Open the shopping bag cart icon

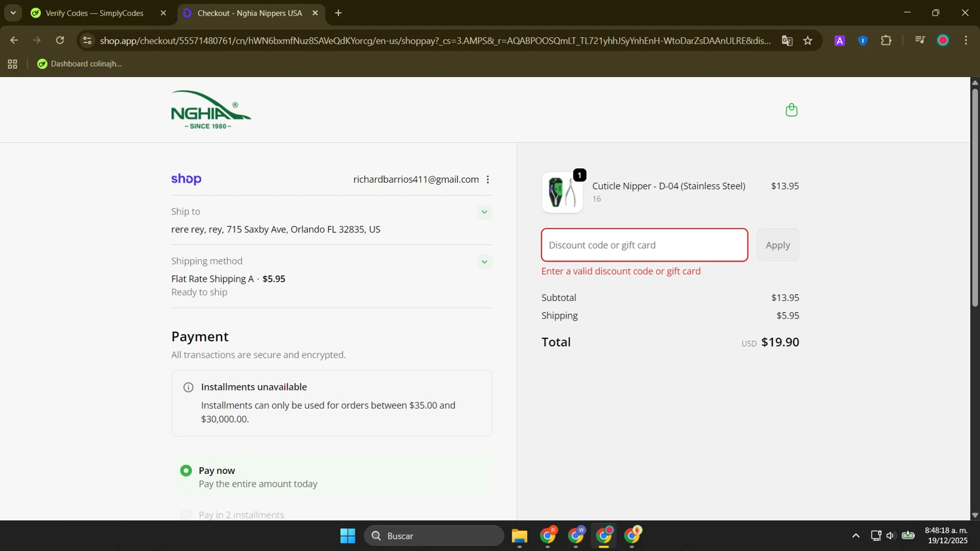tap(791, 110)
